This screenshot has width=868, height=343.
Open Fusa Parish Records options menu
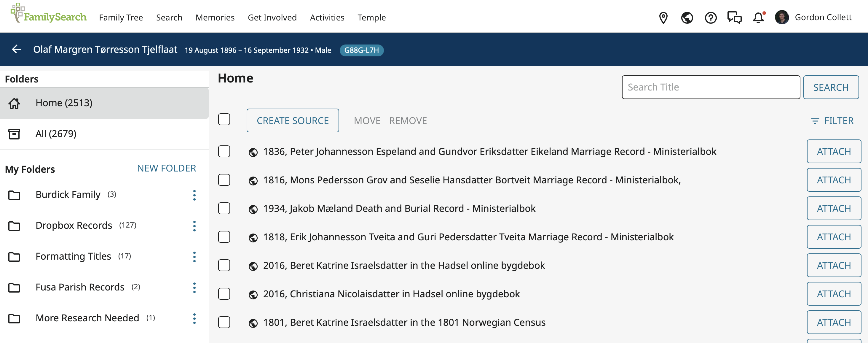click(194, 288)
